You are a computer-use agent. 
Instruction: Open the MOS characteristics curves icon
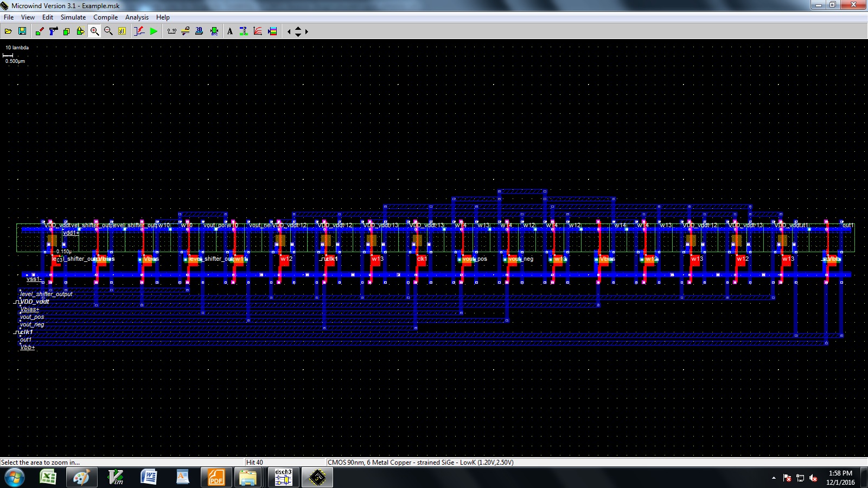(258, 31)
